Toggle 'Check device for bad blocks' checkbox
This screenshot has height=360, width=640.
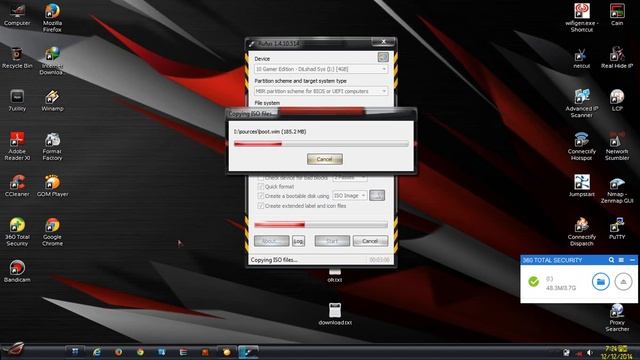[260, 178]
